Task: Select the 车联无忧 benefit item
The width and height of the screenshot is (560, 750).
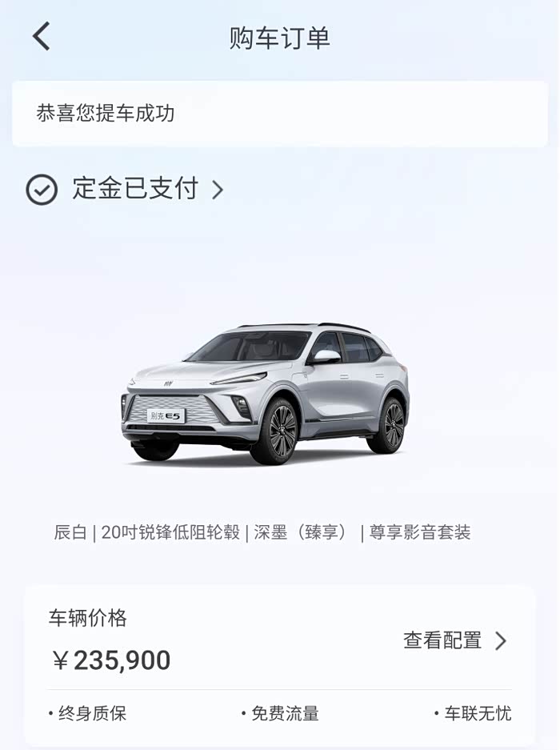Action: click(473, 713)
